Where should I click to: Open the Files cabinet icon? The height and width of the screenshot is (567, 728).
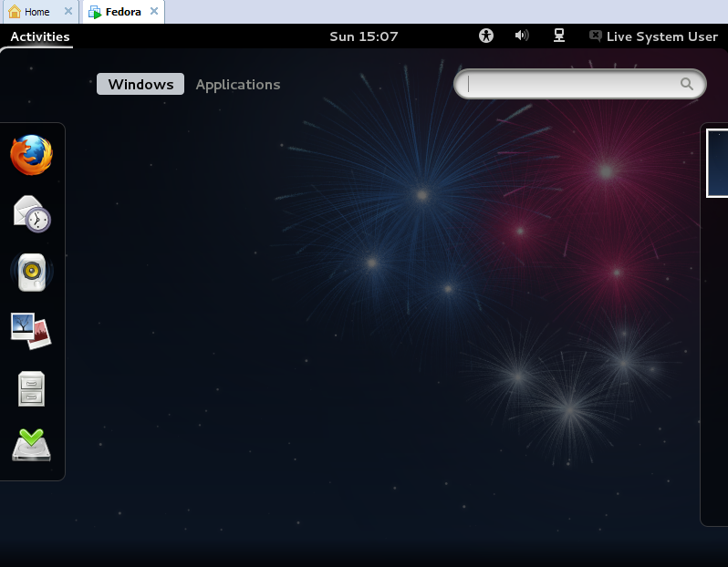[x=32, y=389]
